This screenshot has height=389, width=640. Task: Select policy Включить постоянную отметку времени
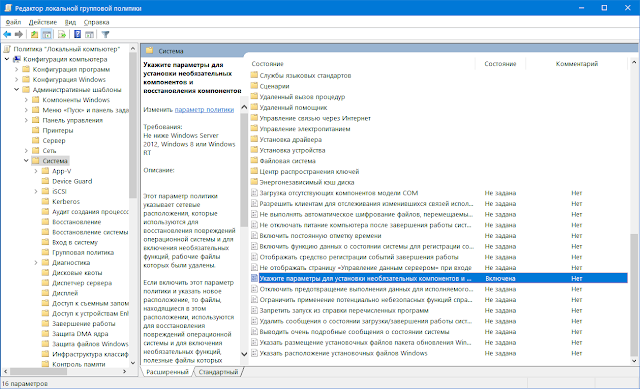(320, 236)
